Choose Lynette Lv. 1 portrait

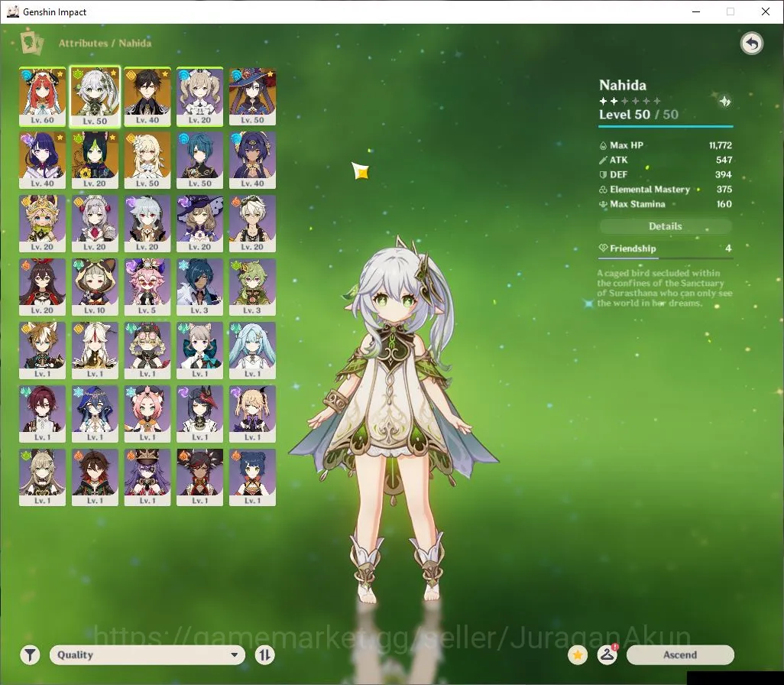(x=199, y=350)
